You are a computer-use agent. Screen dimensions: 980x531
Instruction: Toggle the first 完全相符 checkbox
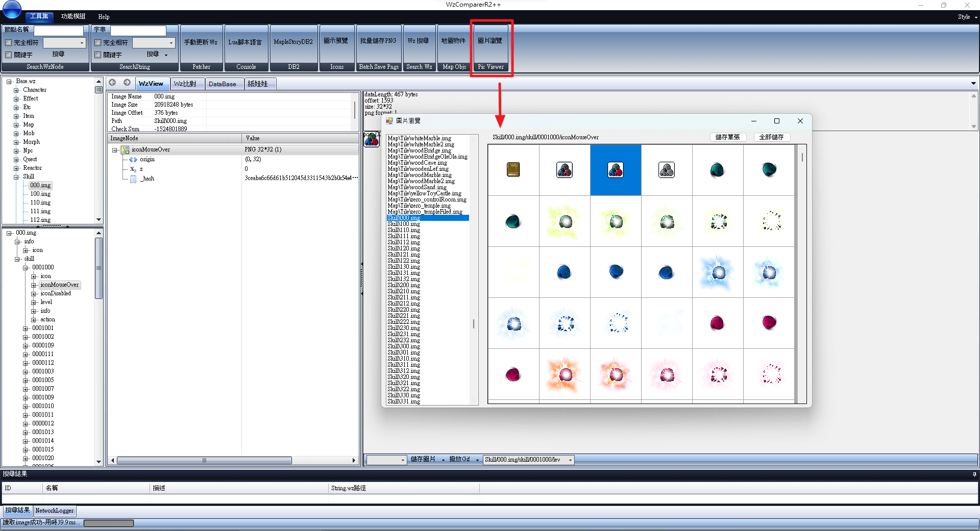coord(8,43)
